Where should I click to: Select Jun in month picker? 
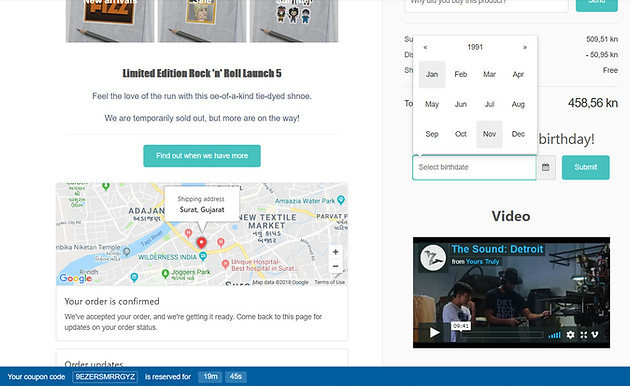coord(460,104)
